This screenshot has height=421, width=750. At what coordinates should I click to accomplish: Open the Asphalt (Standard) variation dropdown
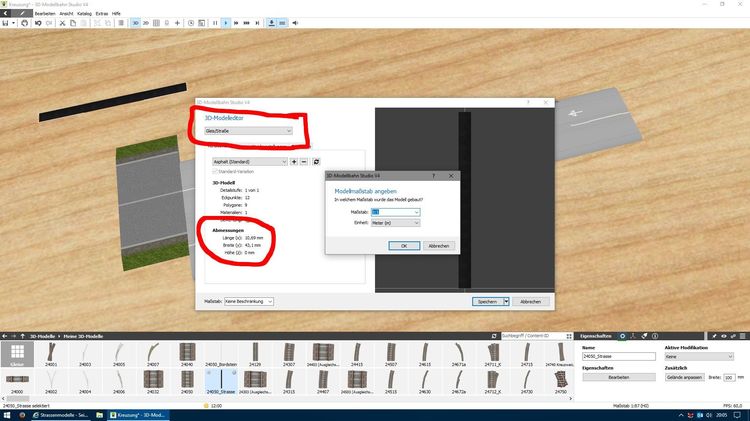[x=250, y=162]
